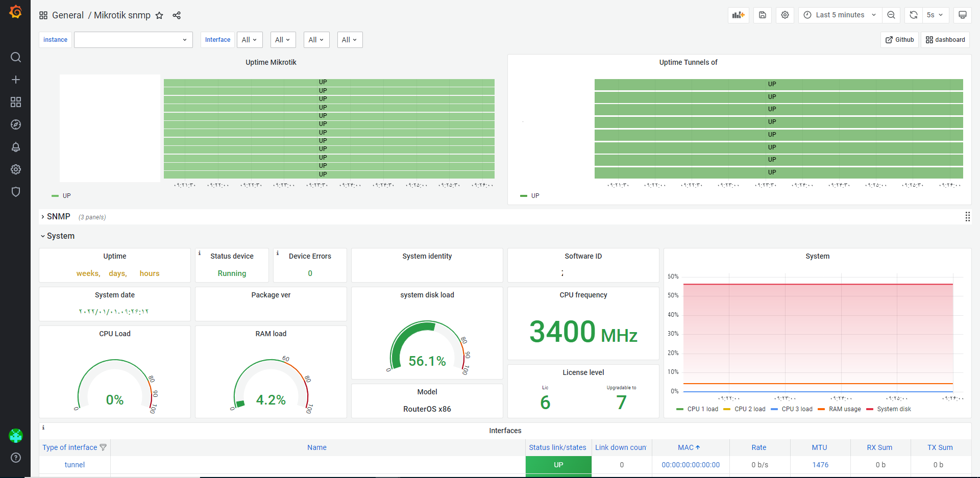This screenshot has width=980, height=478.
Task: Toggle System disk series in legend
Action: tap(893, 409)
